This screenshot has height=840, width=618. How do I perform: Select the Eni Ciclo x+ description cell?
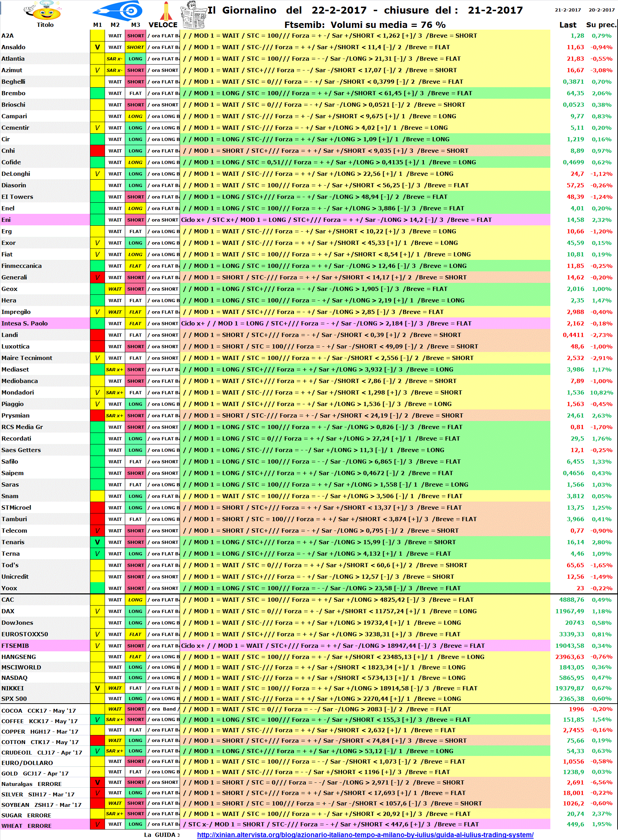pos(365,220)
